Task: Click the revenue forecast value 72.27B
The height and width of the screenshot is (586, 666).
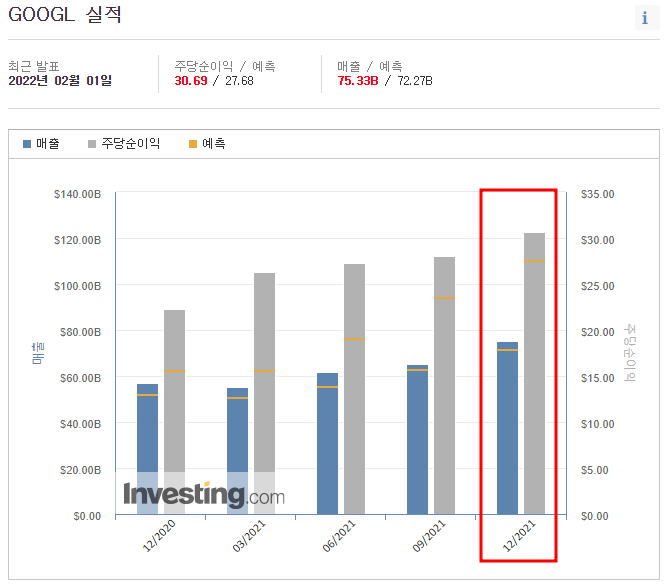Action: point(415,81)
